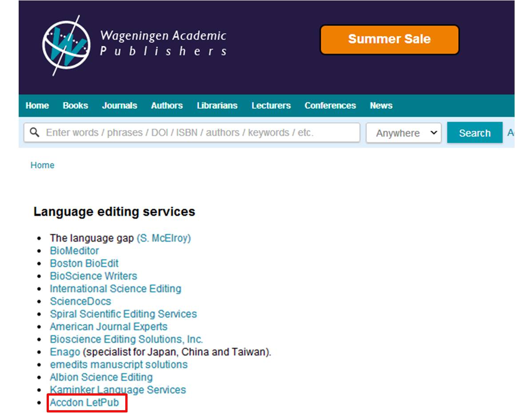
Task: Click inside the search input field
Action: pos(178,132)
